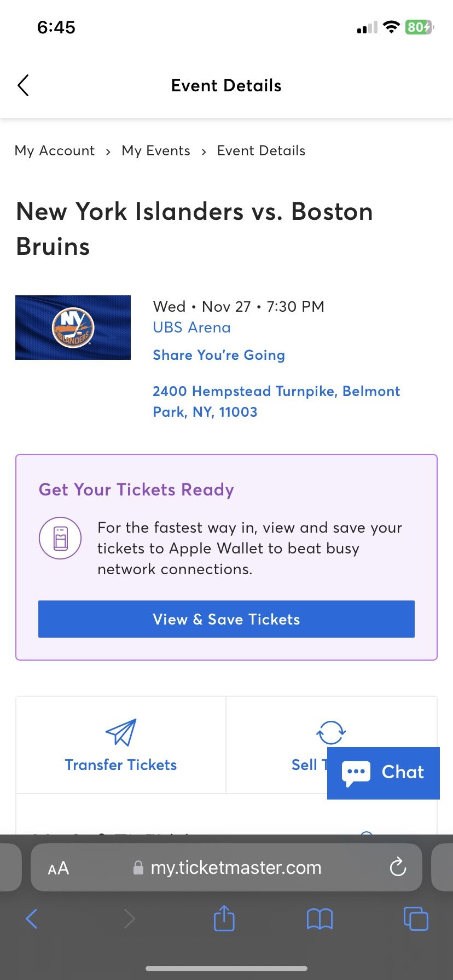Open the 2400 Hempstead Turnpike address link

tap(276, 401)
